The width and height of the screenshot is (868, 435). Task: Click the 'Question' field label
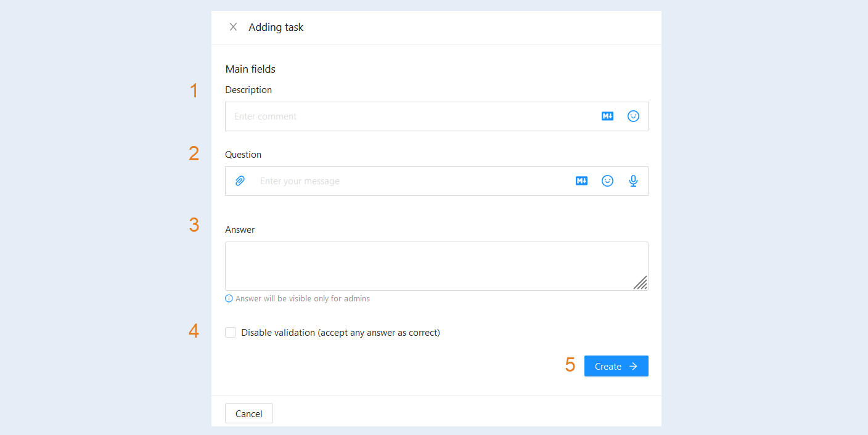tap(244, 155)
